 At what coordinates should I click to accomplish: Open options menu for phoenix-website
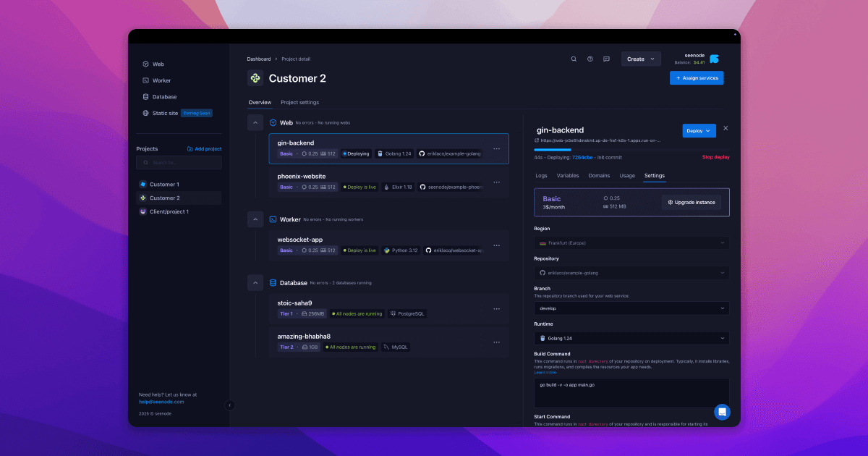[496, 182]
